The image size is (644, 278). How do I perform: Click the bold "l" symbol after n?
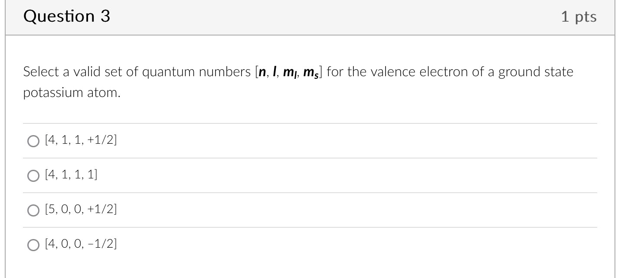click(275, 72)
